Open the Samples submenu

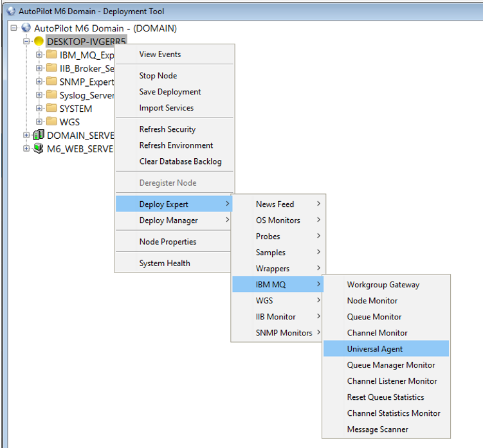[278, 253]
